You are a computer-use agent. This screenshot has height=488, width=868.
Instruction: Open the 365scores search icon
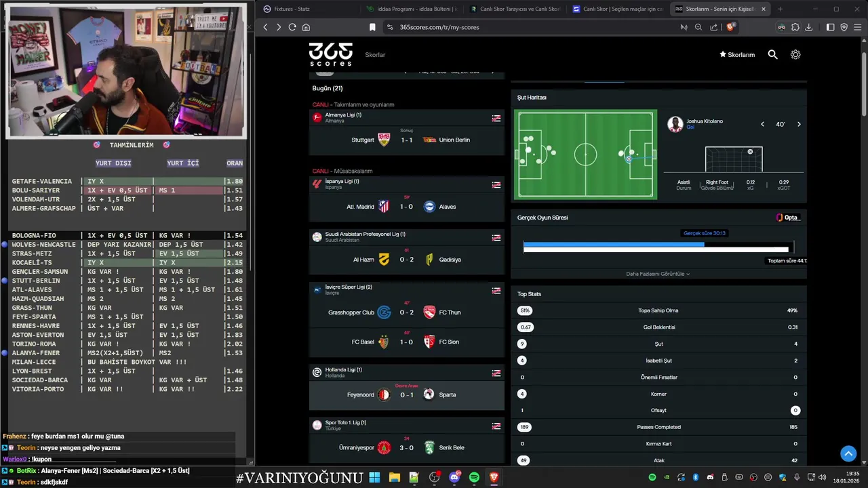coord(772,54)
